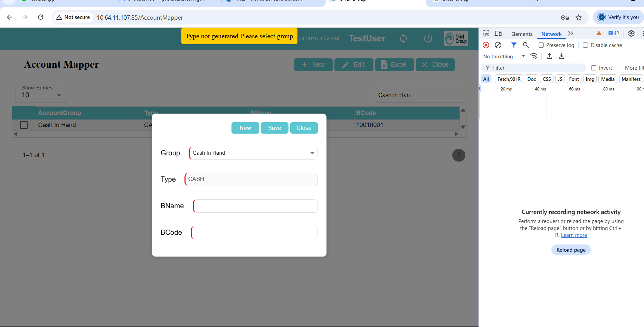Click the refresh sync icon beside TestUser

click(x=403, y=38)
